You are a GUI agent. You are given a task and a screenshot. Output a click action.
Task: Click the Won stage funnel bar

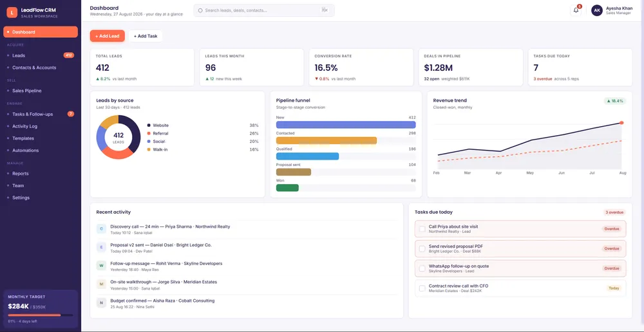tap(287, 187)
